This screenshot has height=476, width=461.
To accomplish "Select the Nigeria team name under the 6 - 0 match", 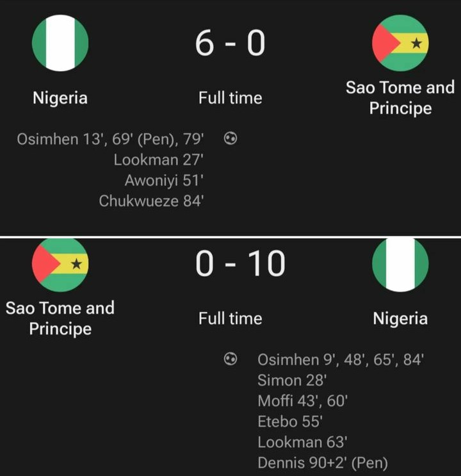I will point(60,98).
